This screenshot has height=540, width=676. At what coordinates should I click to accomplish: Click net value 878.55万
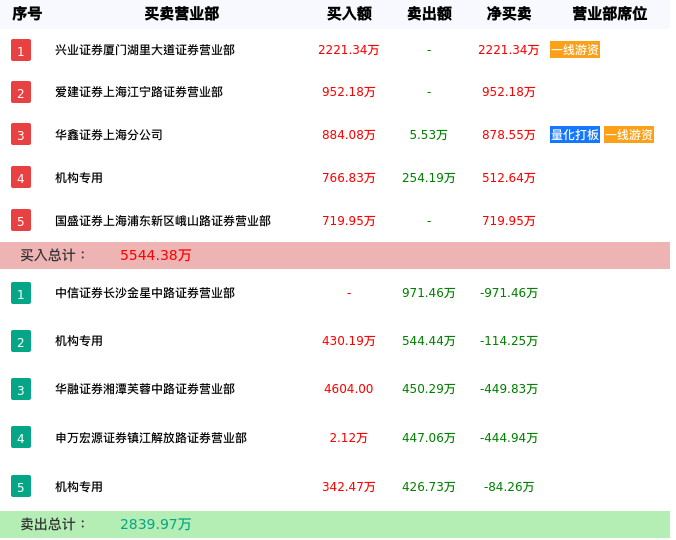point(509,134)
